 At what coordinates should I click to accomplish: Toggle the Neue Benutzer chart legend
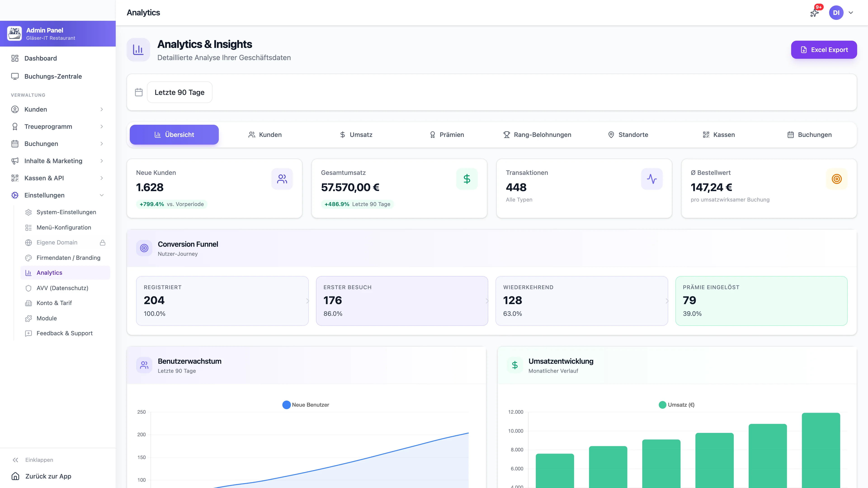coord(306,405)
